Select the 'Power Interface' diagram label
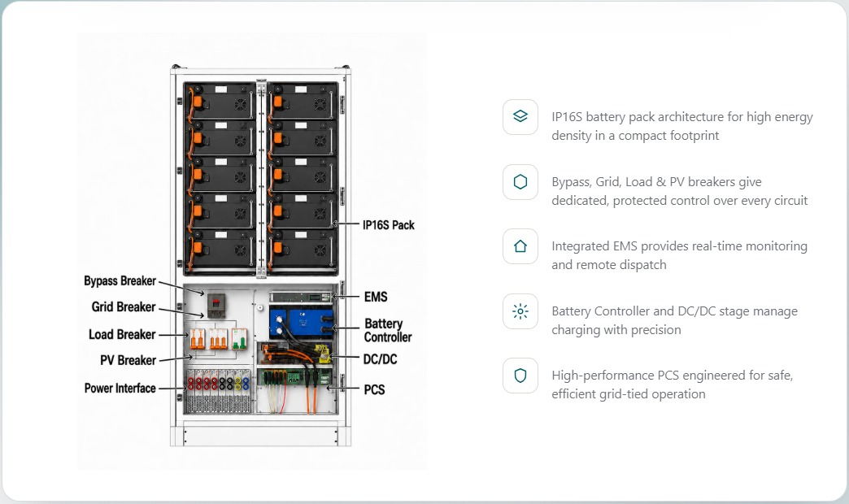849x504 pixels. click(120, 388)
